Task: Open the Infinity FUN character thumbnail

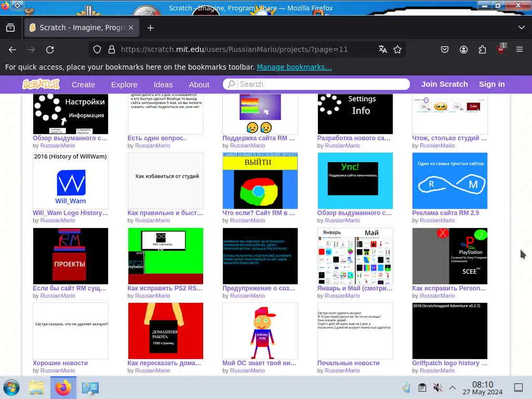Action: pyautogui.click(x=260, y=331)
